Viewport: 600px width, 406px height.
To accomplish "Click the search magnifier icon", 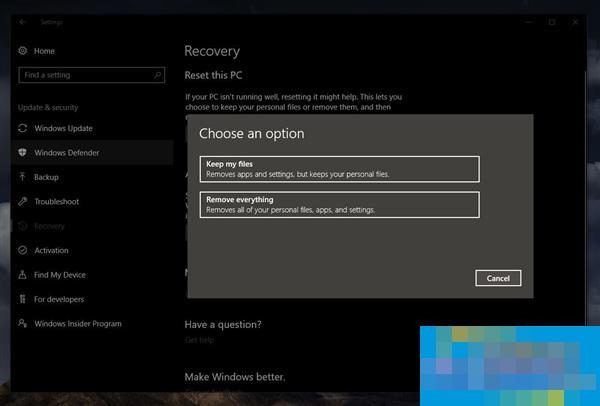I will [157, 75].
